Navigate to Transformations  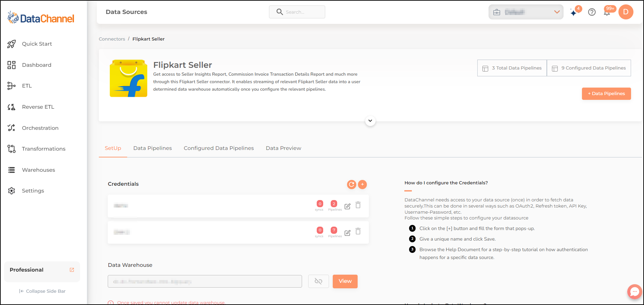point(44,149)
